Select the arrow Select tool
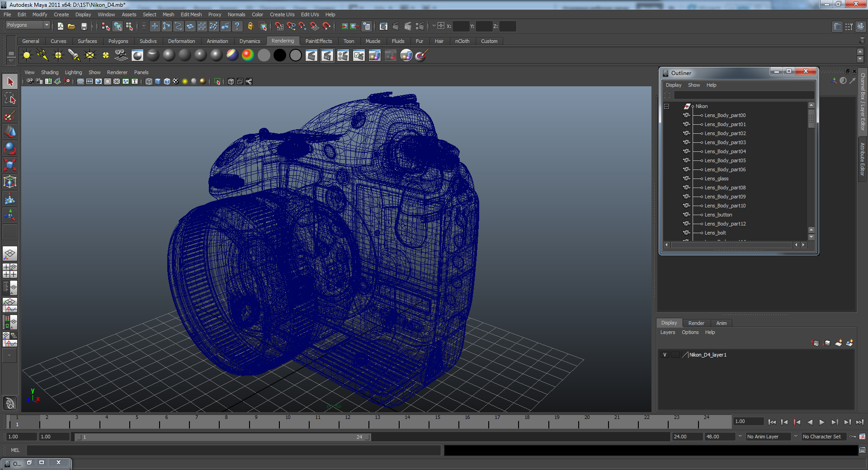This screenshot has height=470, width=868. point(10,82)
